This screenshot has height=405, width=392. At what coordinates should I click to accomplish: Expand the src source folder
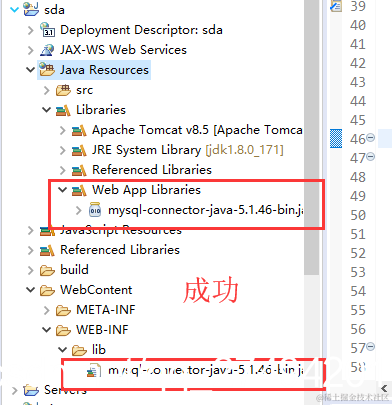pos(46,90)
